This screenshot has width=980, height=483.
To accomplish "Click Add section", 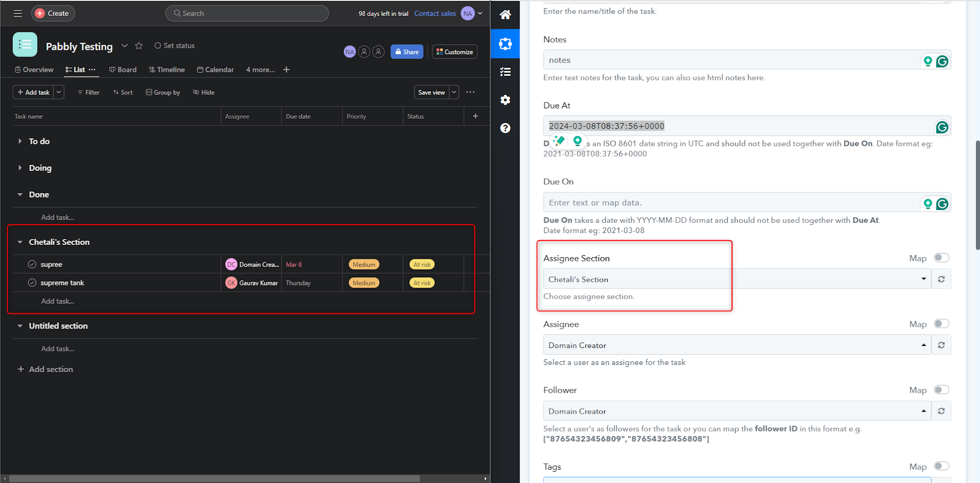I will pos(46,369).
